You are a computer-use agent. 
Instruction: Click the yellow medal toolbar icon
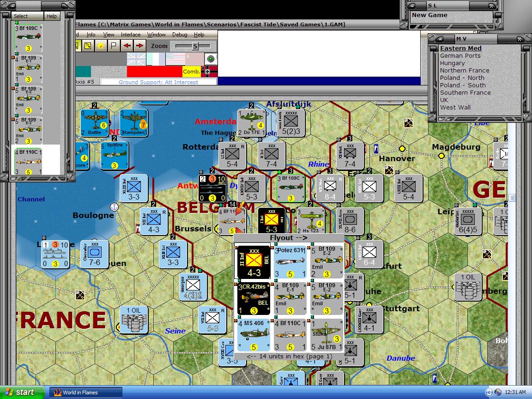100,45
